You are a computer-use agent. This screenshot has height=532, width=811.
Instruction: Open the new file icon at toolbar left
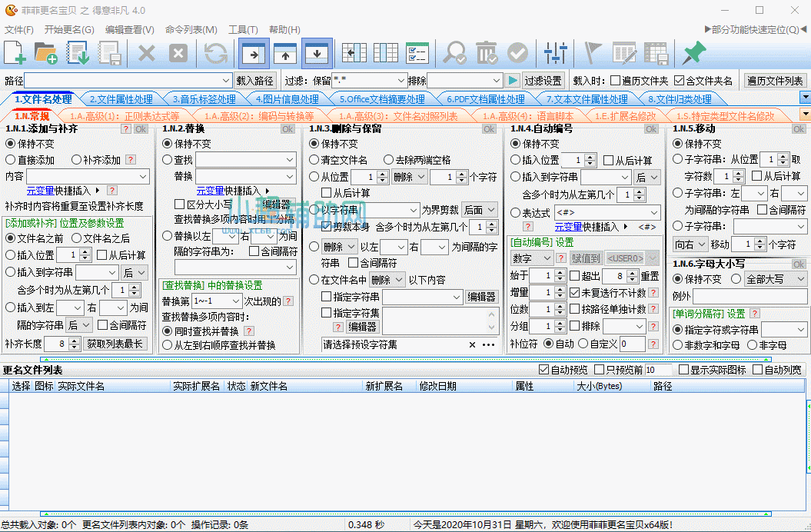pyautogui.click(x=14, y=53)
